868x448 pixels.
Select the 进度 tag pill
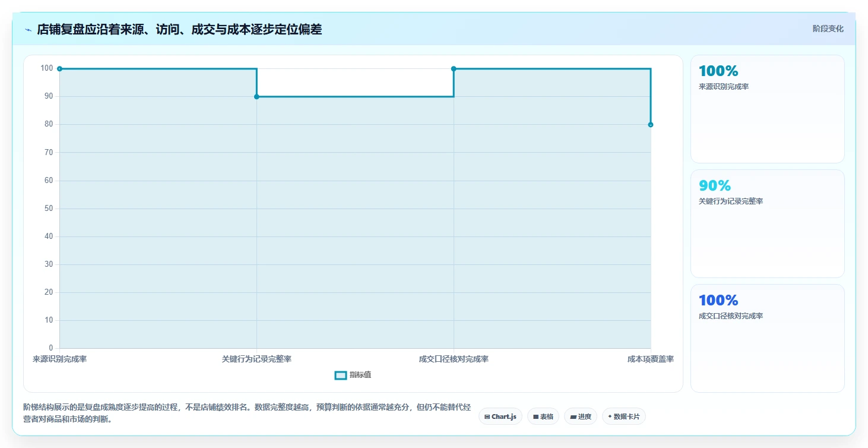[x=581, y=417]
